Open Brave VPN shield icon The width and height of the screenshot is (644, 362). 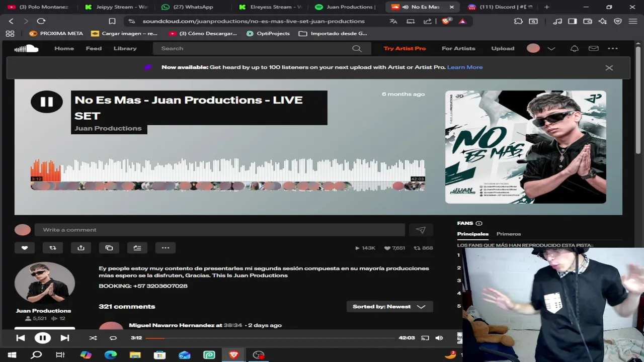tap(618, 21)
